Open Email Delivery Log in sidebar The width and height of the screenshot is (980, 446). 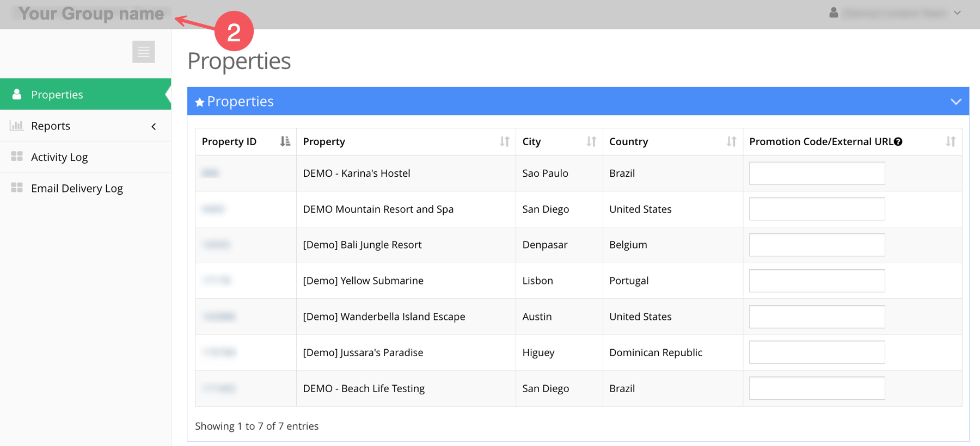click(77, 188)
